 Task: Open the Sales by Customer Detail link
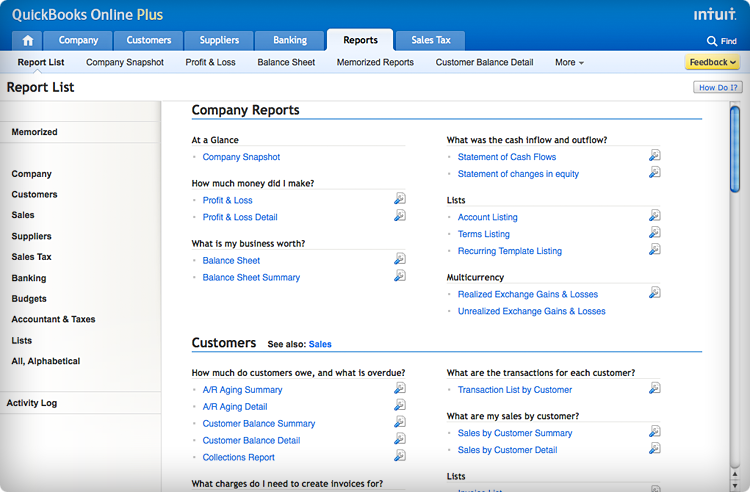pyautogui.click(x=507, y=450)
